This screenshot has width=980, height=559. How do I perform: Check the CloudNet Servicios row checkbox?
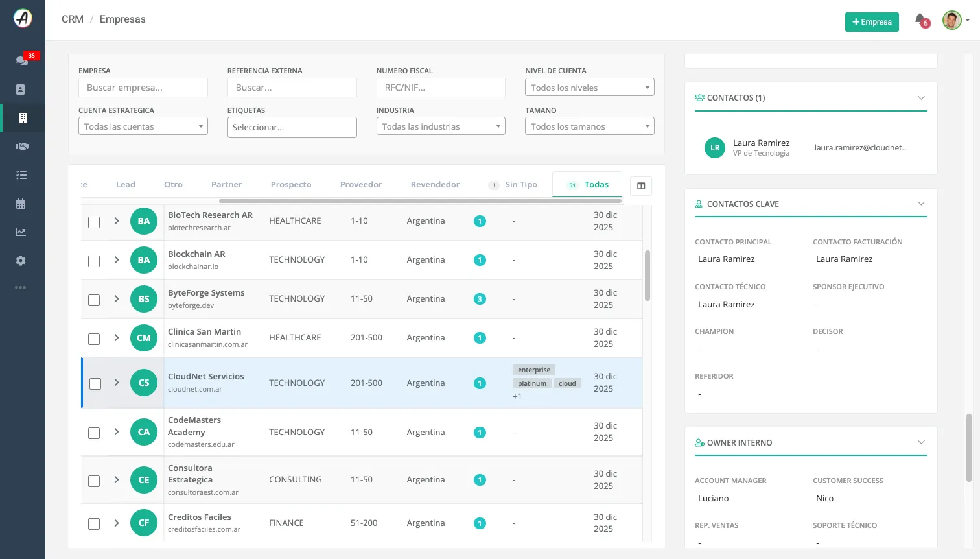click(95, 383)
